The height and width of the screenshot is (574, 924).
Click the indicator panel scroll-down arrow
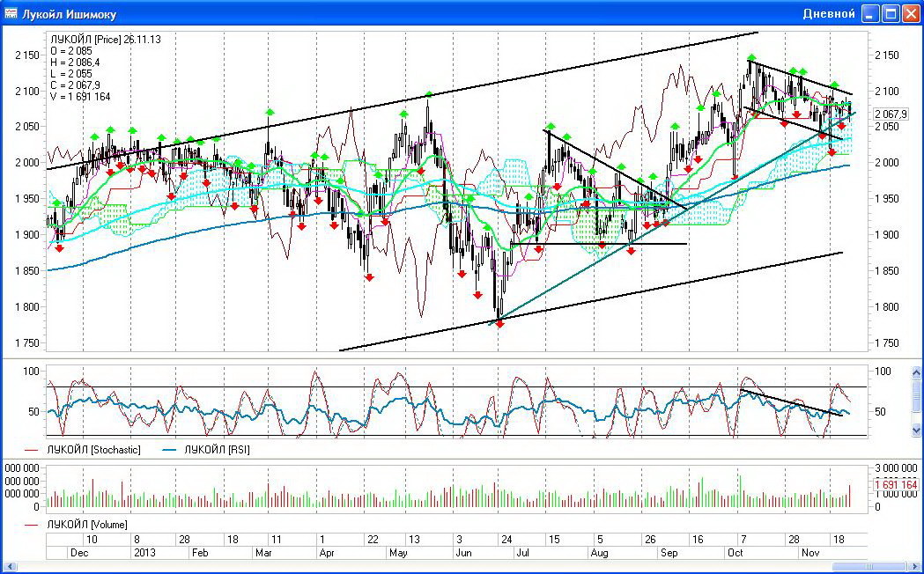click(x=916, y=431)
